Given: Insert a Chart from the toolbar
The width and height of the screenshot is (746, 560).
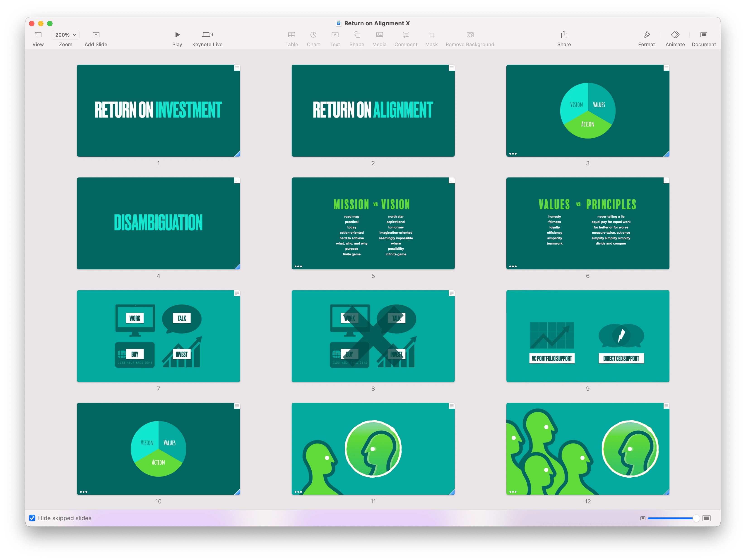Looking at the screenshot, I should (313, 39).
